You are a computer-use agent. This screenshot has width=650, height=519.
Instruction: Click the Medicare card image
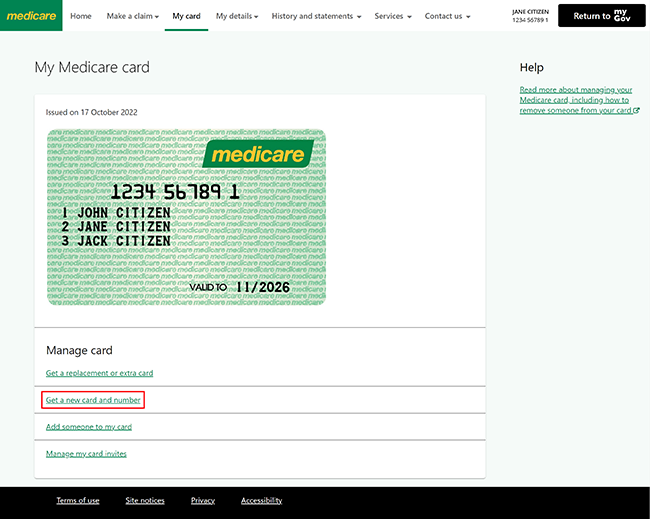click(187, 217)
